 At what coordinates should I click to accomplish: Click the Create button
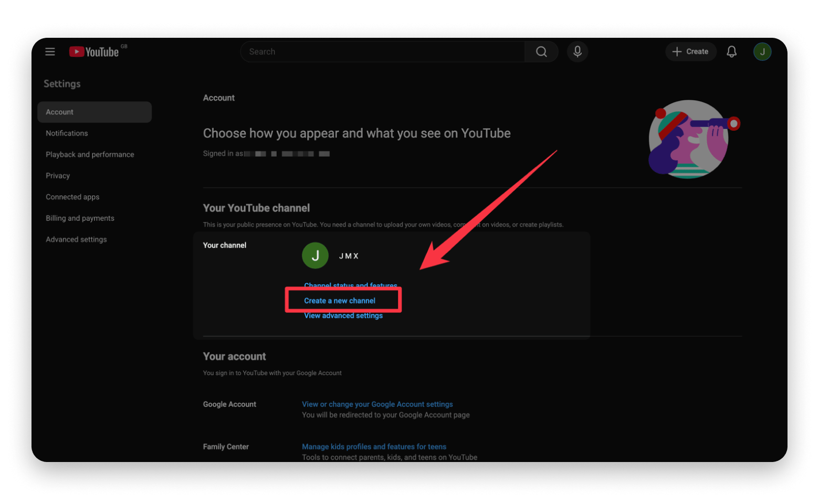tap(690, 51)
